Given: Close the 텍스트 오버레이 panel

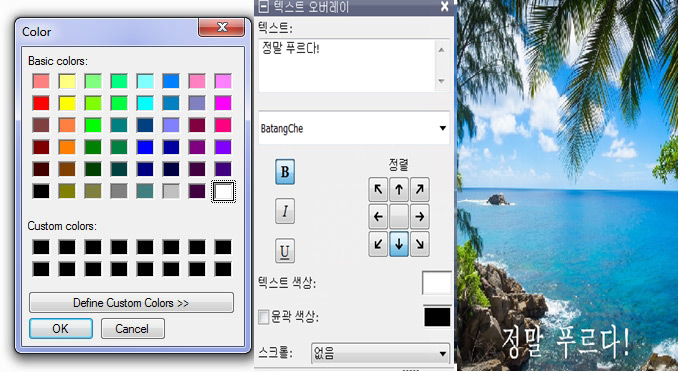Looking at the screenshot, I should [x=444, y=6].
